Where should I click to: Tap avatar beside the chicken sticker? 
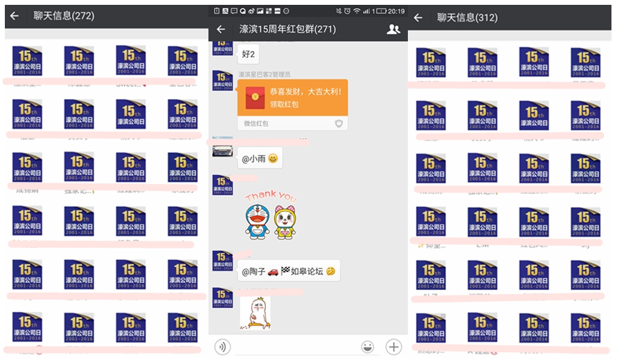[223, 298]
